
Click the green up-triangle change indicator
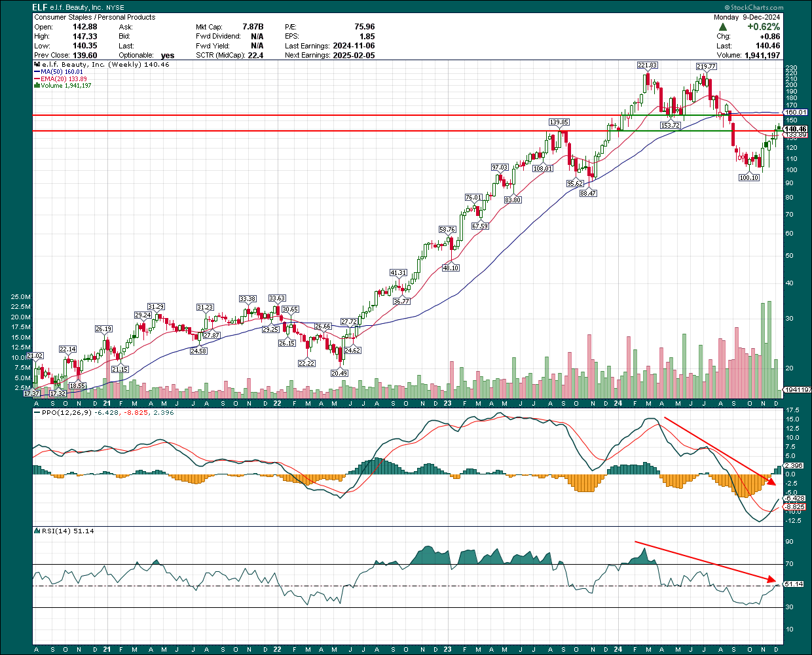pos(723,27)
